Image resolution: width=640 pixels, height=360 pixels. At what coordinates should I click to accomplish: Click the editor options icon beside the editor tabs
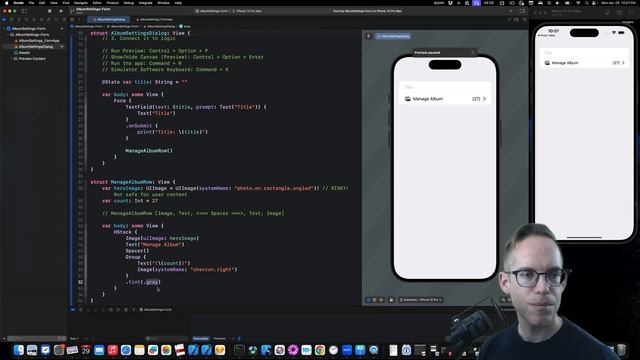point(516,19)
